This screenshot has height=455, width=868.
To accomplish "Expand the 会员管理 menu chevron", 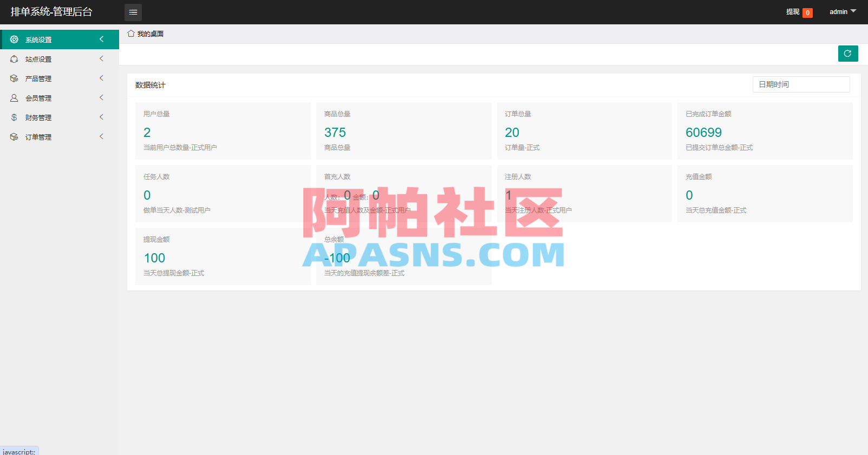I will [101, 97].
